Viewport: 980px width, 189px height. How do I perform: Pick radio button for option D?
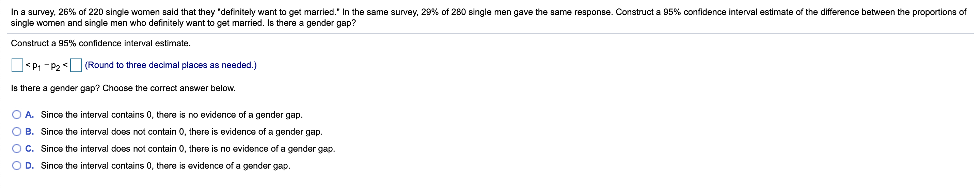coord(17,166)
